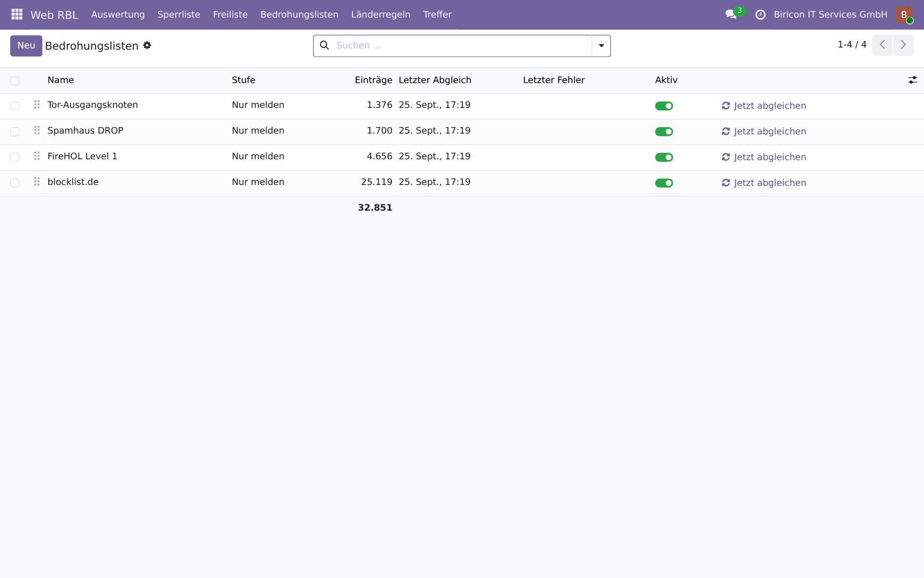Click the Neu button
924x578 pixels.
(26, 46)
